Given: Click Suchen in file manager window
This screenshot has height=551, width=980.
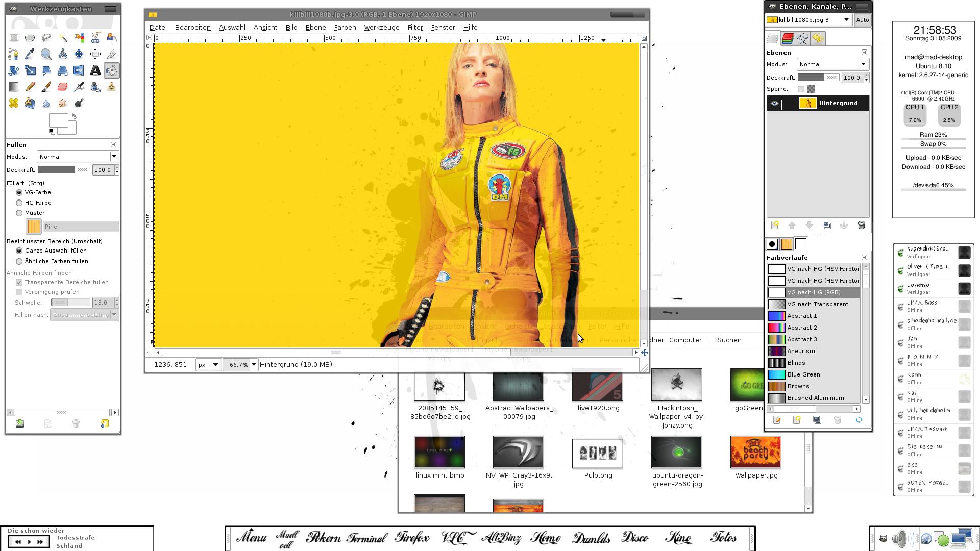Looking at the screenshot, I should [729, 340].
